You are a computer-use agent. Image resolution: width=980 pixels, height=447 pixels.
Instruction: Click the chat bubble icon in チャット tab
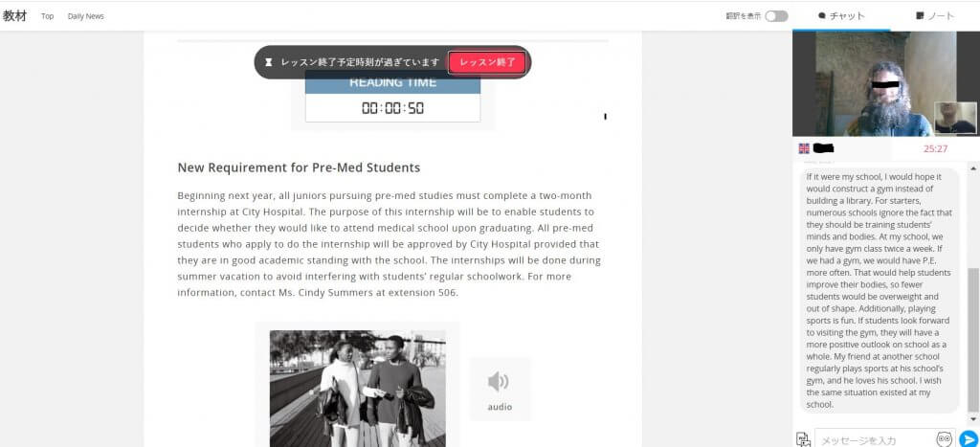[821, 16]
